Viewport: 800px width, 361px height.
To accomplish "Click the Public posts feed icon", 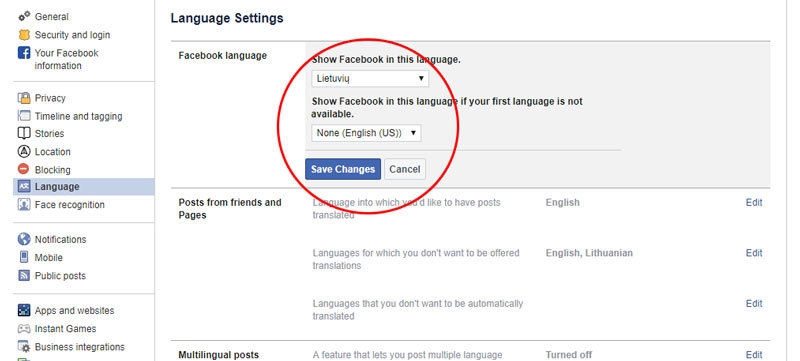I will pyautogui.click(x=24, y=275).
